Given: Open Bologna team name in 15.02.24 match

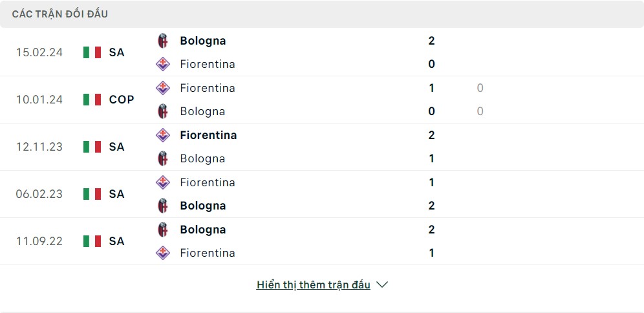Looking at the screenshot, I should click(x=203, y=41).
